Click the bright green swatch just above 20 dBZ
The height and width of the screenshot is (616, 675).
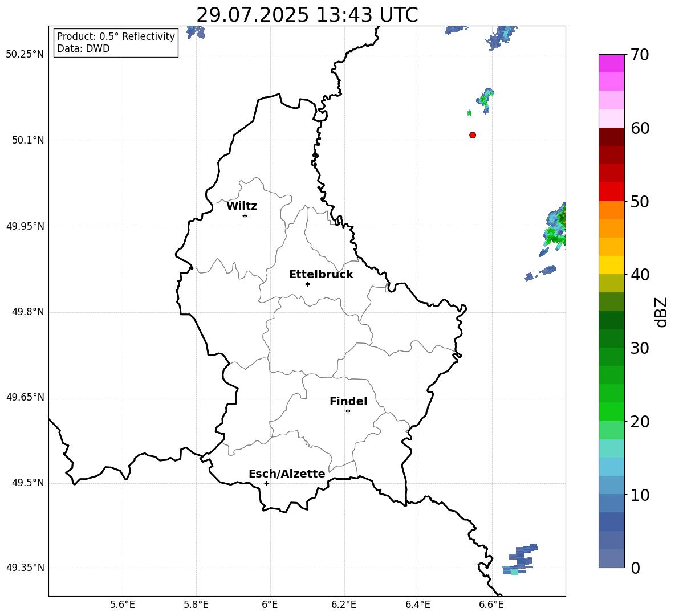[x=611, y=411]
